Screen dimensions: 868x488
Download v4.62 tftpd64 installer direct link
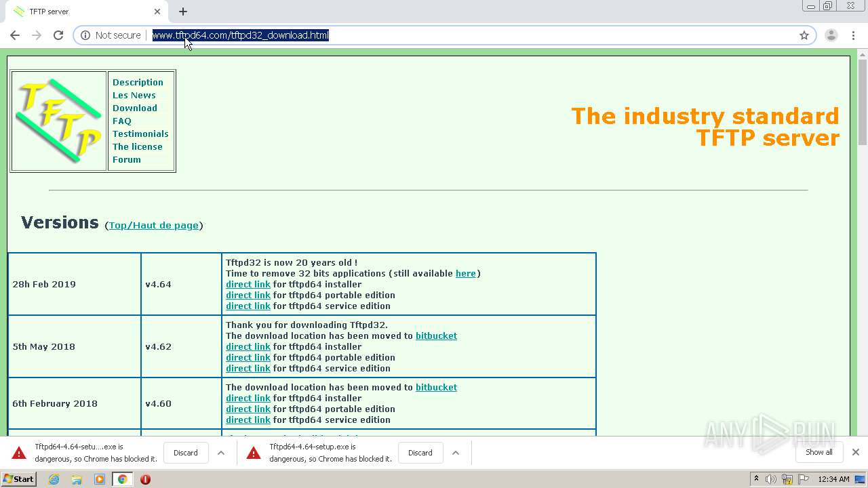pyautogui.click(x=248, y=346)
